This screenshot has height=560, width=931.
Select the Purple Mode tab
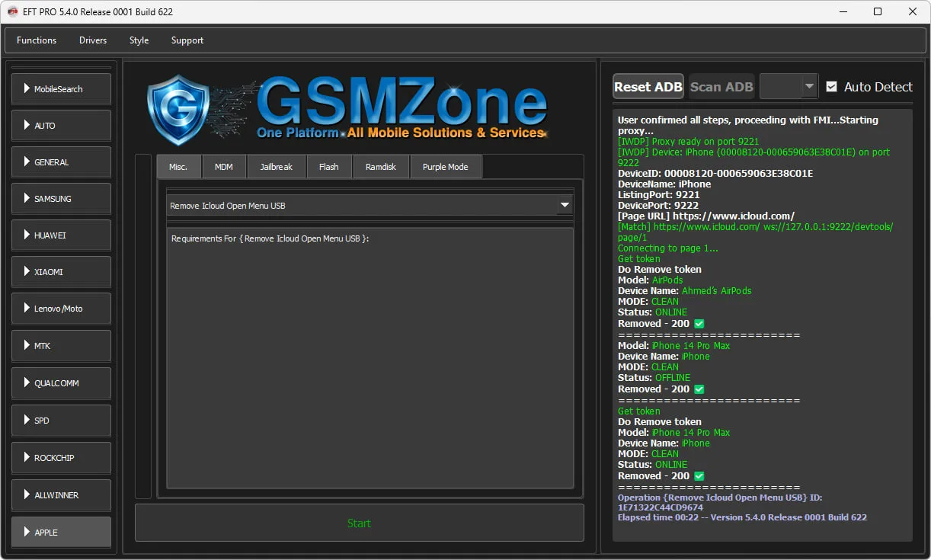click(x=445, y=167)
